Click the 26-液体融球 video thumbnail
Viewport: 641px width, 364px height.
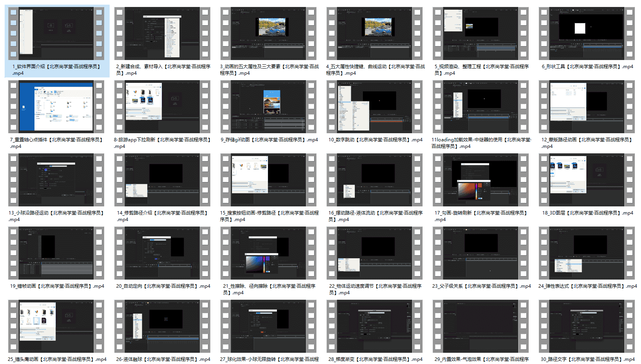162,326
